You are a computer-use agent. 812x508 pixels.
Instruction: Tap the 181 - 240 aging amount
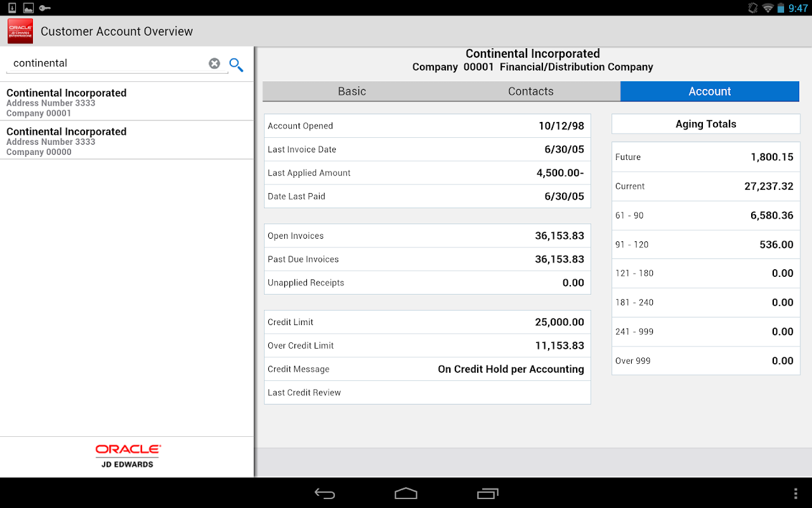pos(783,302)
